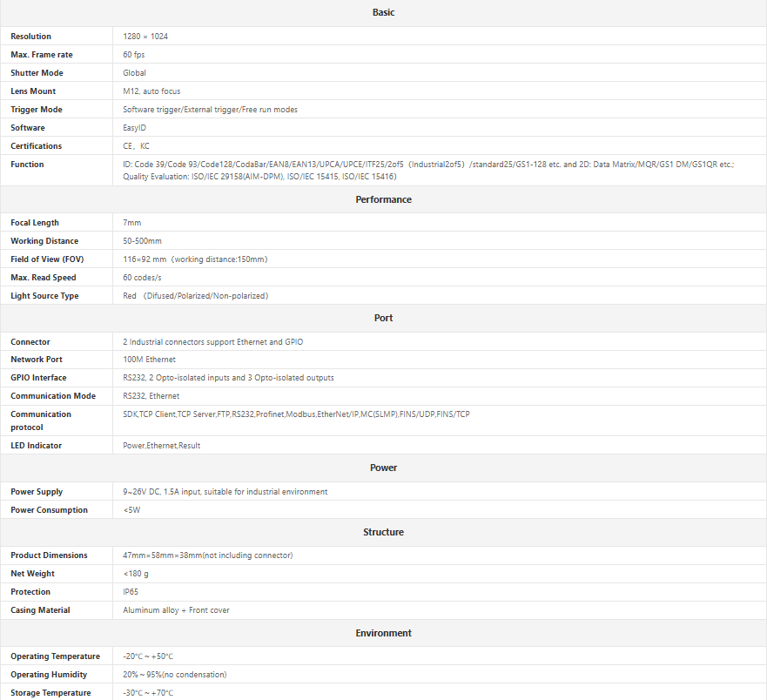Click the Performance section header

coord(383,199)
